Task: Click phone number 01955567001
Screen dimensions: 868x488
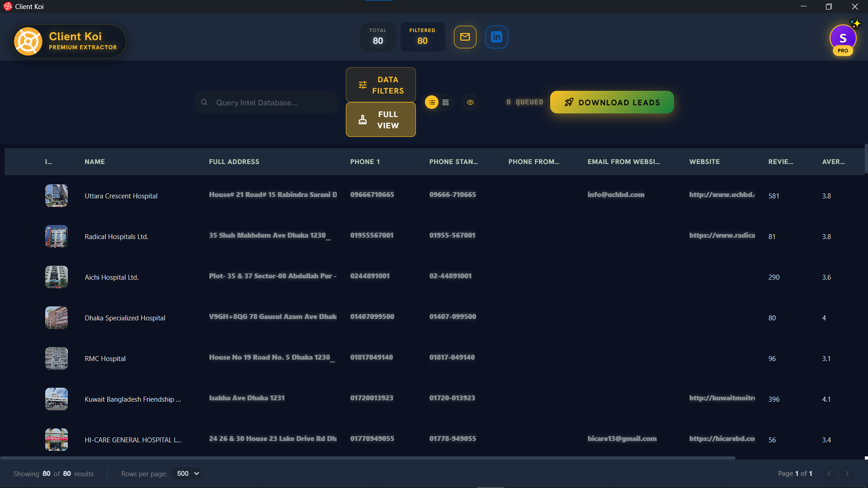Action: pyautogui.click(x=372, y=235)
